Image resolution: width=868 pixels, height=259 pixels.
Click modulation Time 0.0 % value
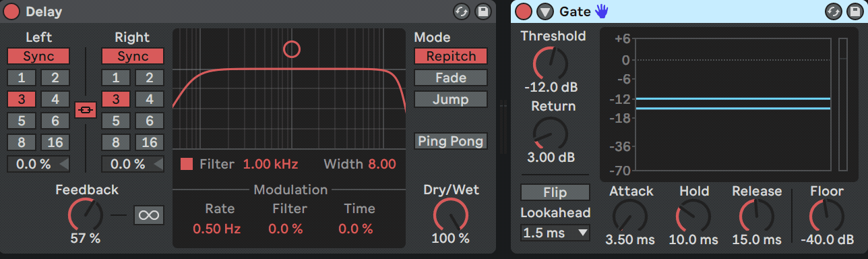(355, 229)
